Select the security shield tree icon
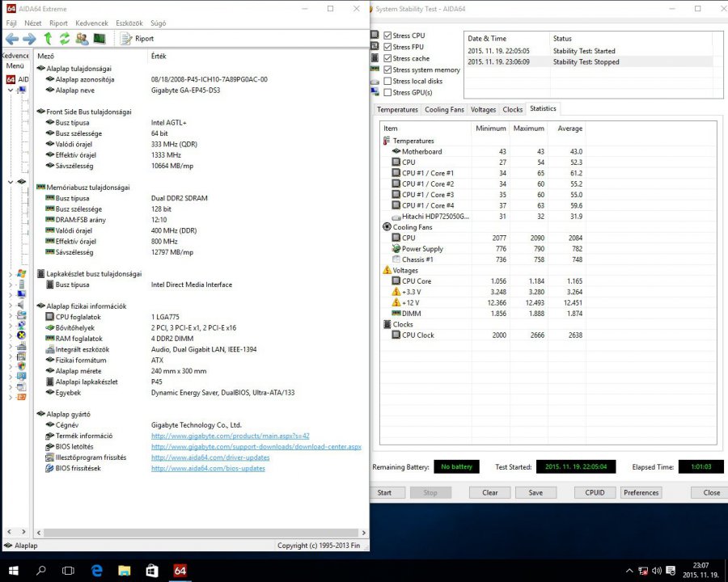Viewport: 728px width, 582px height. 21,367
